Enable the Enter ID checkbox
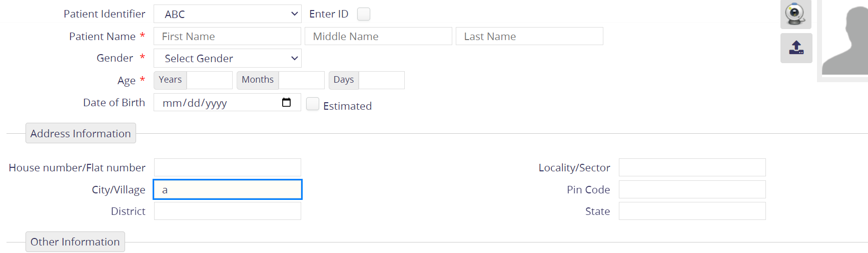The width and height of the screenshot is (868, 253). 364,14
